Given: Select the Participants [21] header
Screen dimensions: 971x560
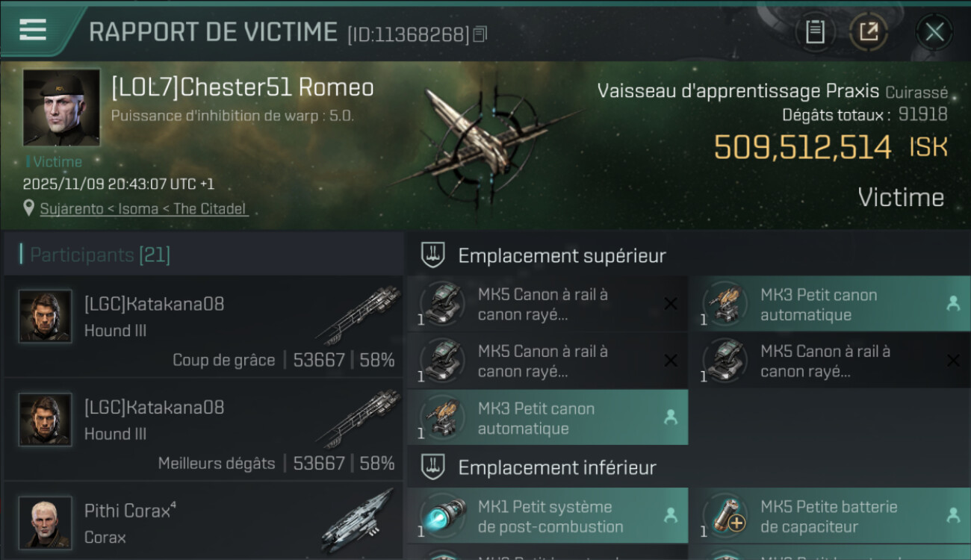Looking at the screenshot, I should [x=99, y=255].
